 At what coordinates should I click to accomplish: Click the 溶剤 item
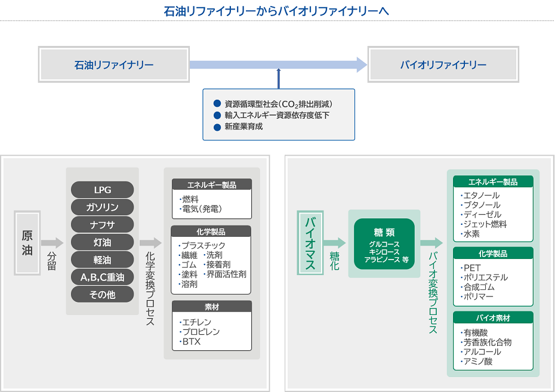(x=188, y=284)
